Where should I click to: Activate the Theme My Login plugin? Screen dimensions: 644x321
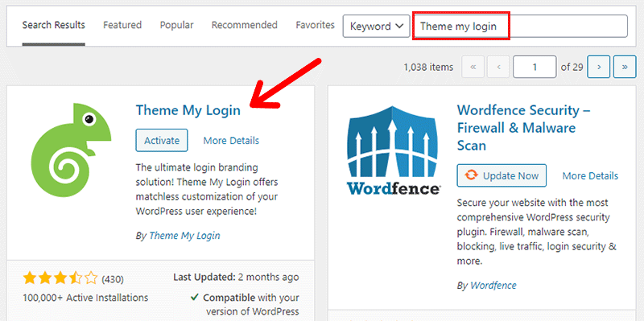click(162, 140)
